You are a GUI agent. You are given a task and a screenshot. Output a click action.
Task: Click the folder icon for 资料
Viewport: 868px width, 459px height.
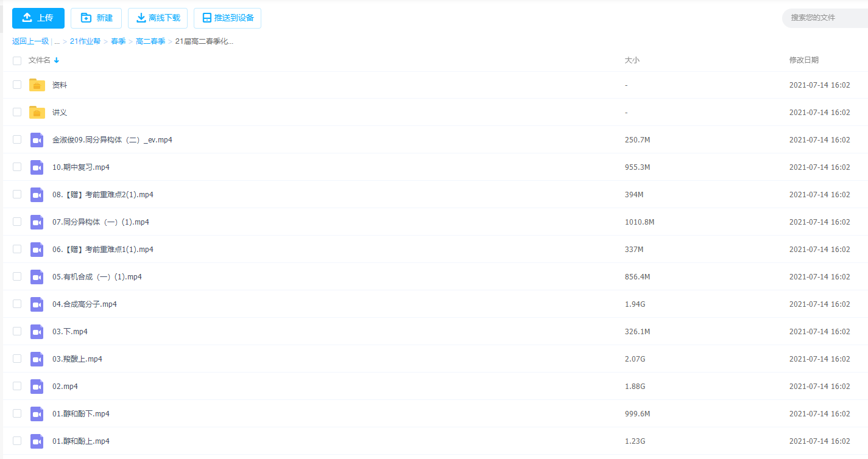tap(37, 85)
